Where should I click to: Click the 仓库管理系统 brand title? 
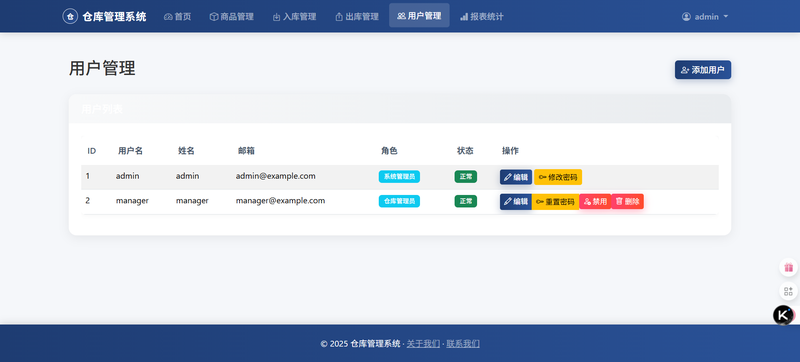pos(114,17)
